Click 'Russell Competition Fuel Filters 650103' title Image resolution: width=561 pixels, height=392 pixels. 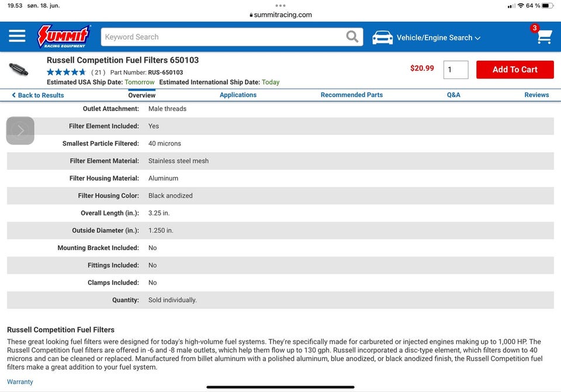[123, 60]
